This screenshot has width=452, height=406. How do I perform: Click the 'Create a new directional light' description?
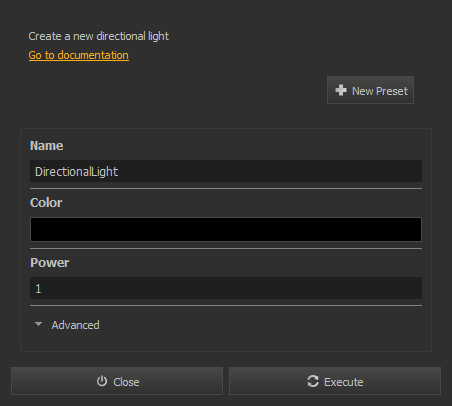click(99, 36)
